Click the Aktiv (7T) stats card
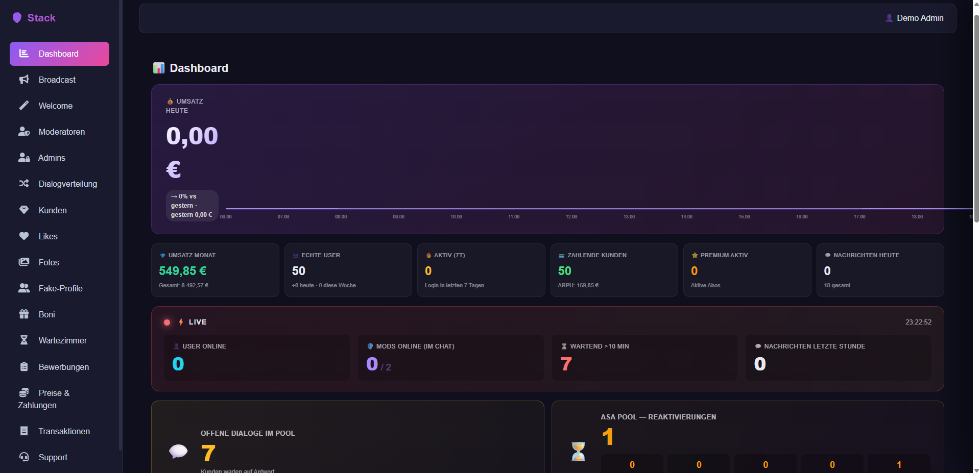This screenshot has height=473, width=980. pyautogui.click(x=481, y=270)
